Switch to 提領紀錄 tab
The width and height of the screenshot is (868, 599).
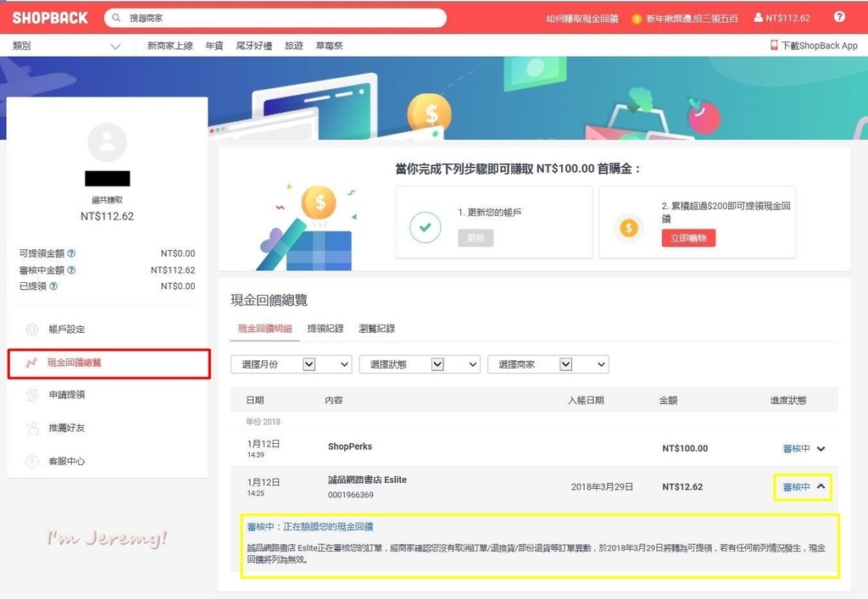click(x=325, y=329)
